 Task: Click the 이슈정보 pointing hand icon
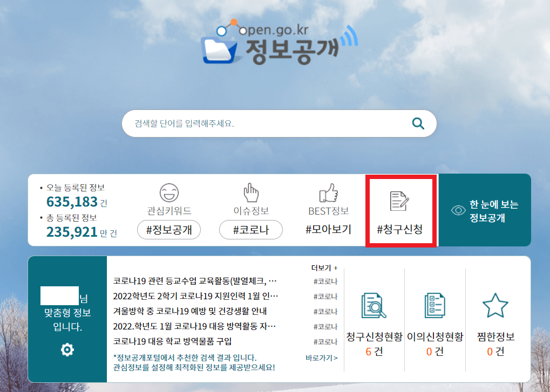pos(250,192)
